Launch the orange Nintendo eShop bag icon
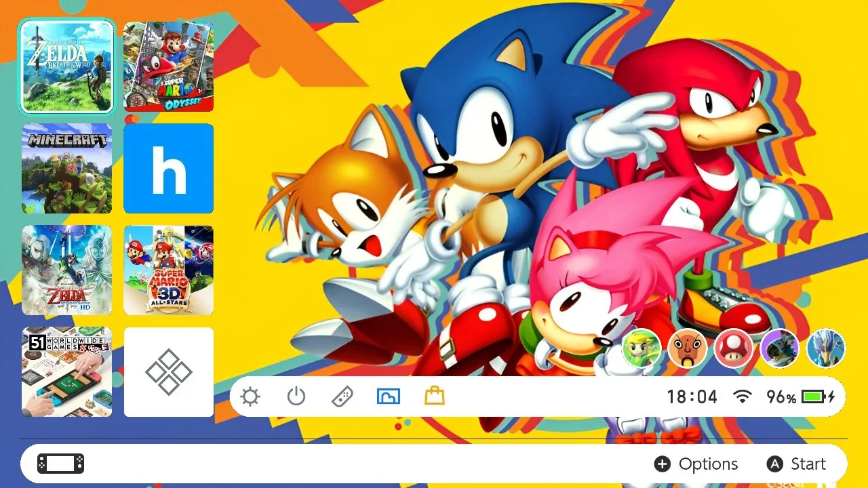This screenshot has height=488, width=868. [x=435, y=396]
